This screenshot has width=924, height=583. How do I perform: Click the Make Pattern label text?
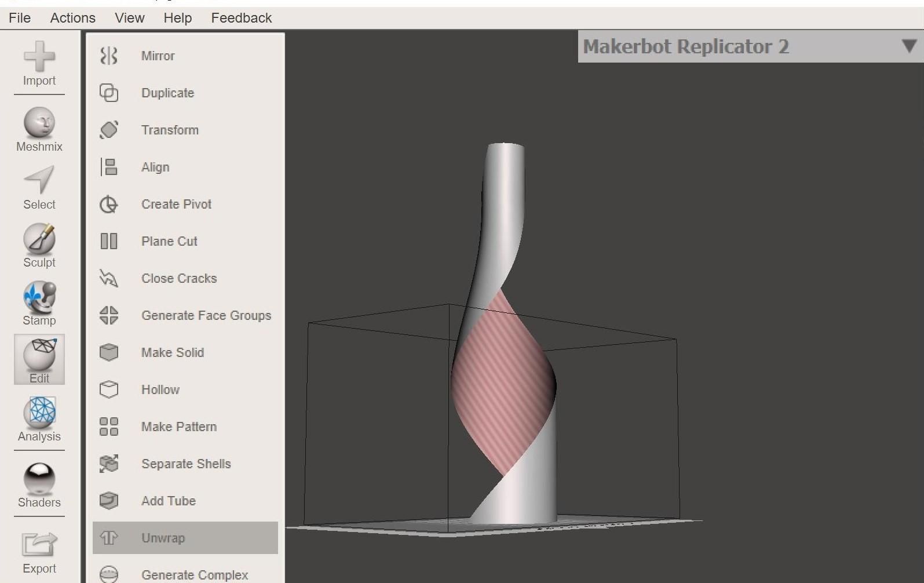(x=179, y=427)
